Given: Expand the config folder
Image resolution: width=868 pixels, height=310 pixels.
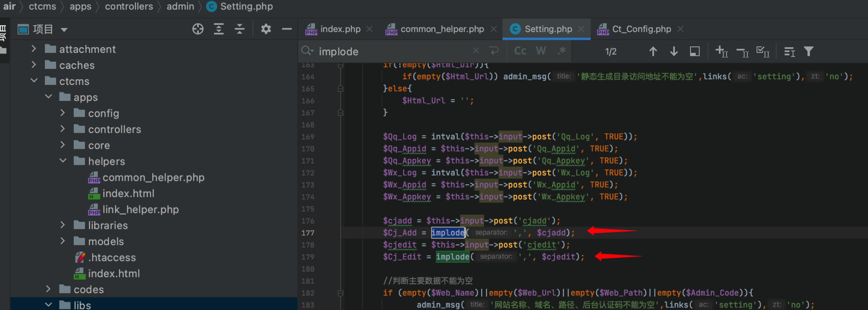Looking at the screenshot, I should click(x=62, y=113).
